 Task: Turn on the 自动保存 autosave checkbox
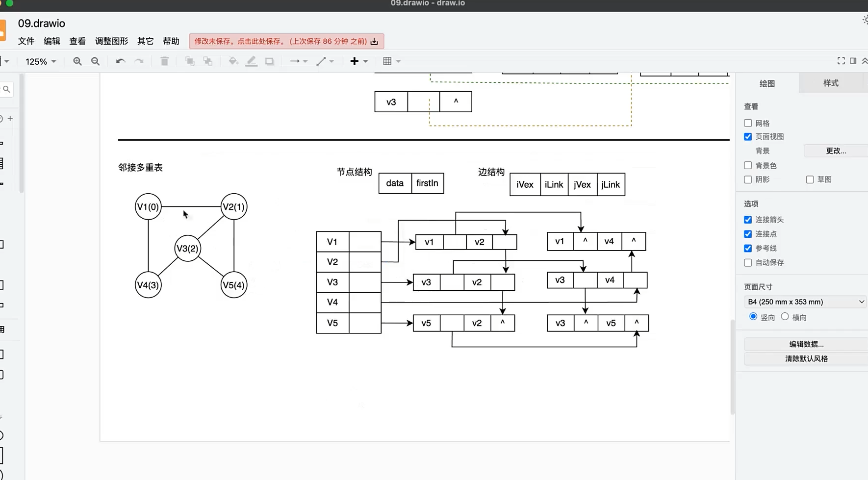(748, 263)
